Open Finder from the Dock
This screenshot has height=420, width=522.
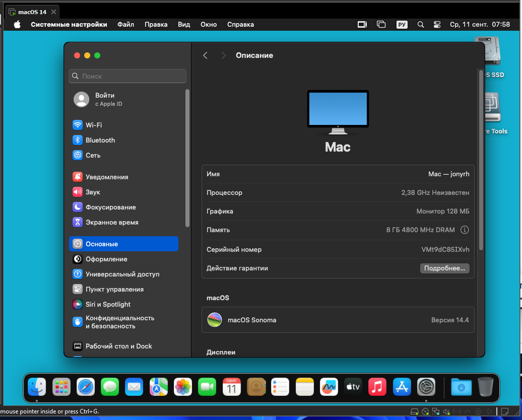coord(37,387)
